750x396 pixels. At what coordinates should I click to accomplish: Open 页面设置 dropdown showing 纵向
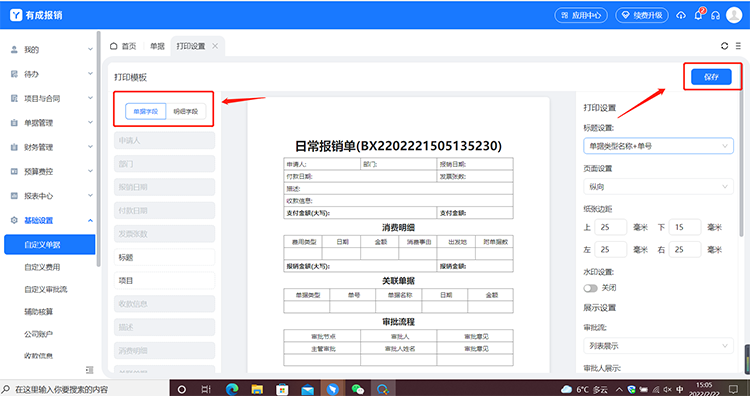[658, 187]
